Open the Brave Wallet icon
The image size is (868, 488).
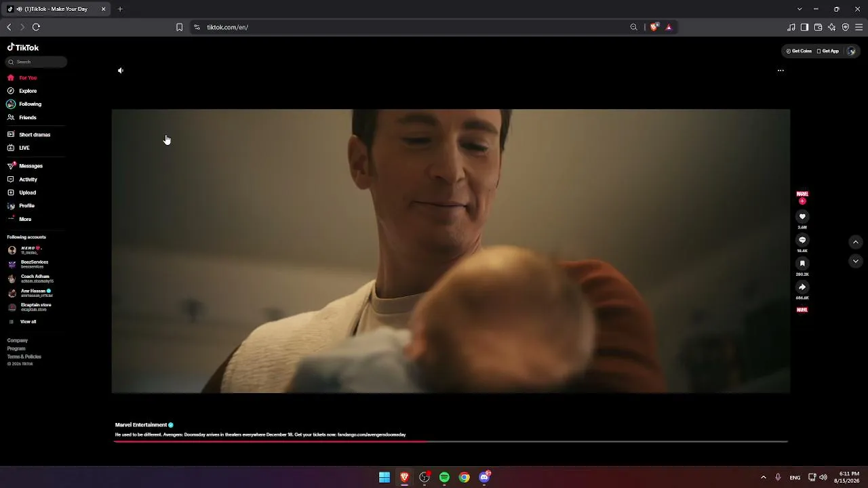(818, 27)
